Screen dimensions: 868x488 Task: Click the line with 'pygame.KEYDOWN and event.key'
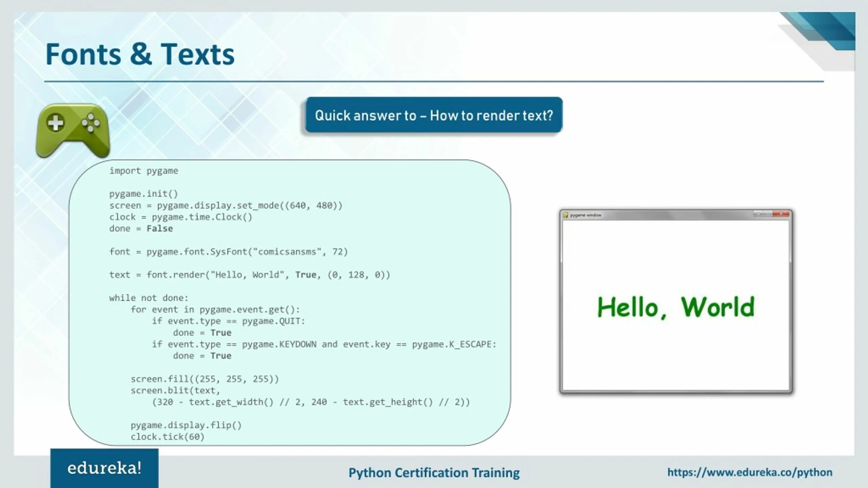324,344
